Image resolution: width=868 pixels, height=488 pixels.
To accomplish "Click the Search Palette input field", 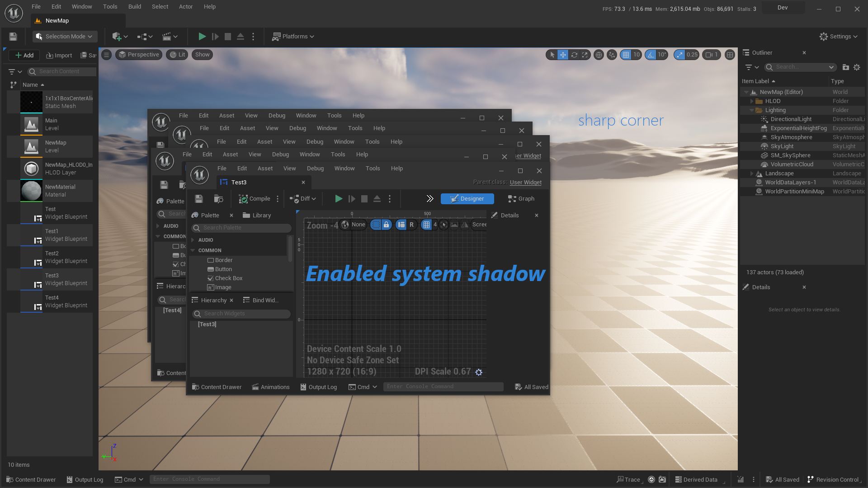I will pos(241,228).
